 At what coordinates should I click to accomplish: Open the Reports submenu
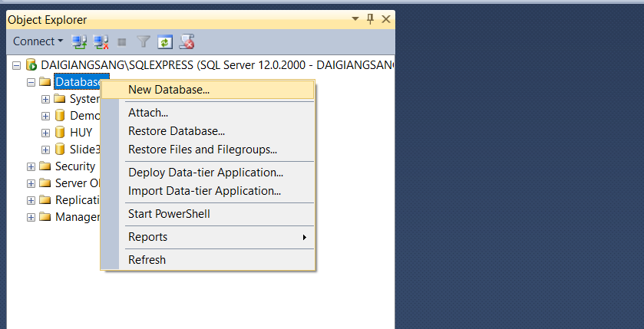point(147,237)
